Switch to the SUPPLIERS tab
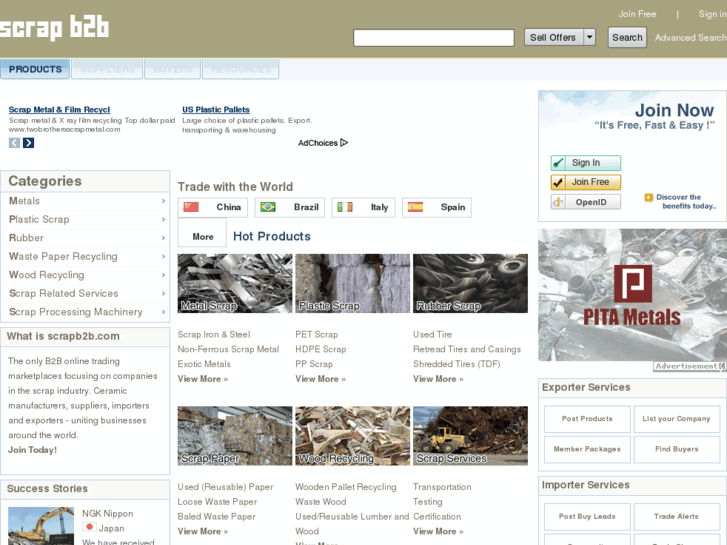Viewport: 727px width, 545px height. tap(107, 69)
